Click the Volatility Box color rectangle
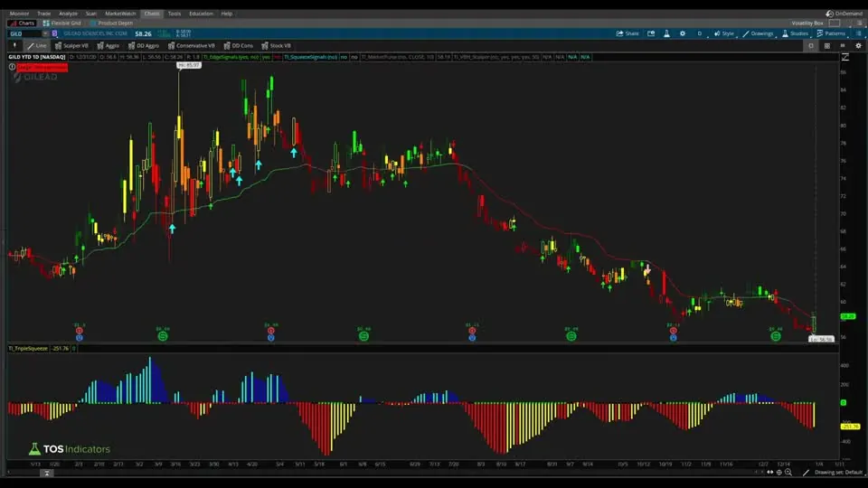 point(835,23)
